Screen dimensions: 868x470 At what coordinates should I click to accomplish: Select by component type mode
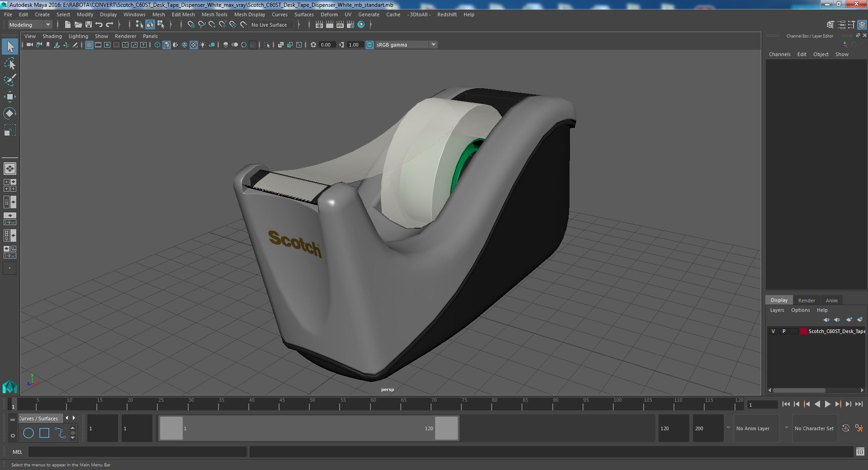161,25
